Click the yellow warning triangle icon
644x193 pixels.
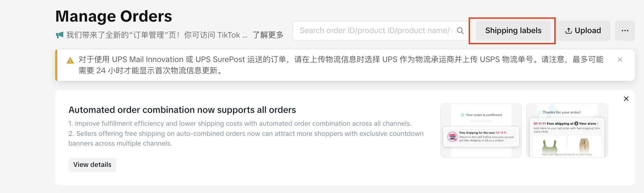[70, 61]
